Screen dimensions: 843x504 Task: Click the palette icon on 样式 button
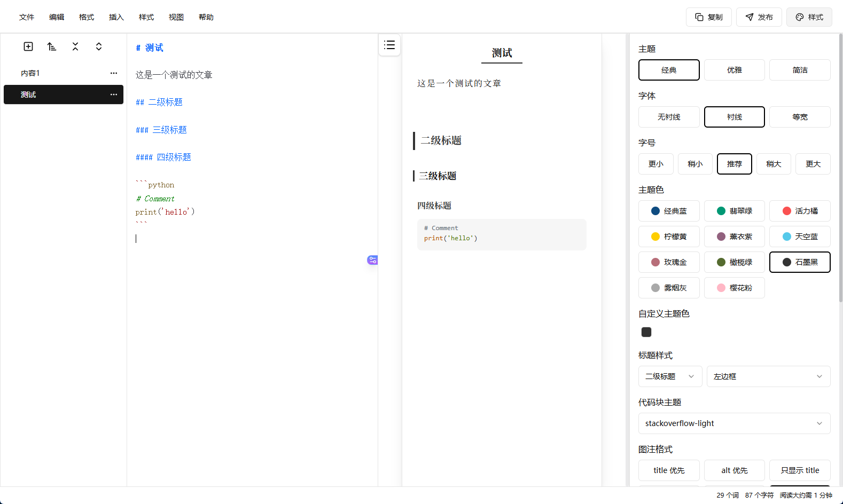pyautogui.click(x=800, y=17)
